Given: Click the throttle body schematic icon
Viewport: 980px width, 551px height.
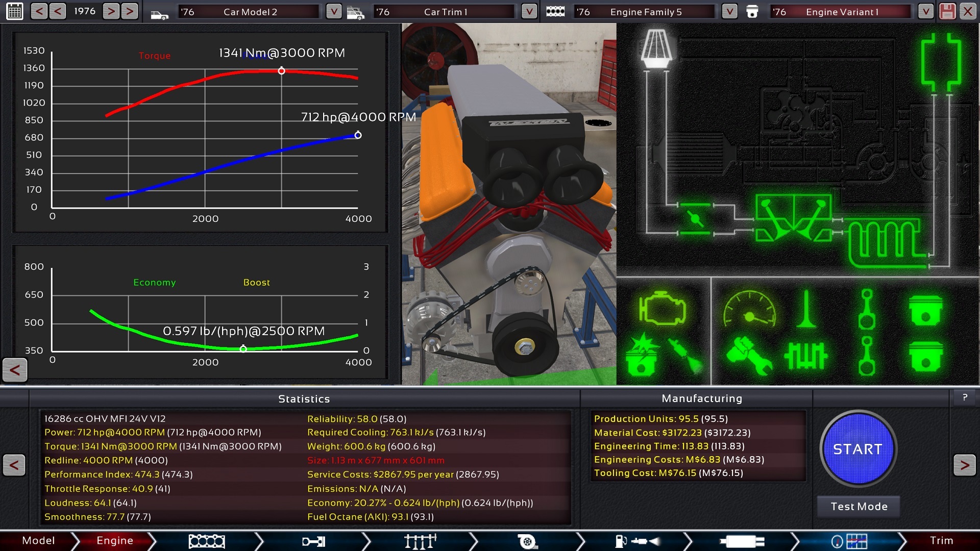Looking at the screenshot, I should click(x=695, y=219).
